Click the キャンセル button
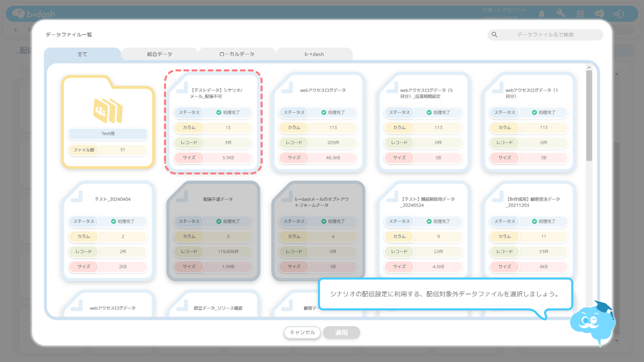This screenshot has width=644, height=362. [302, 332]
